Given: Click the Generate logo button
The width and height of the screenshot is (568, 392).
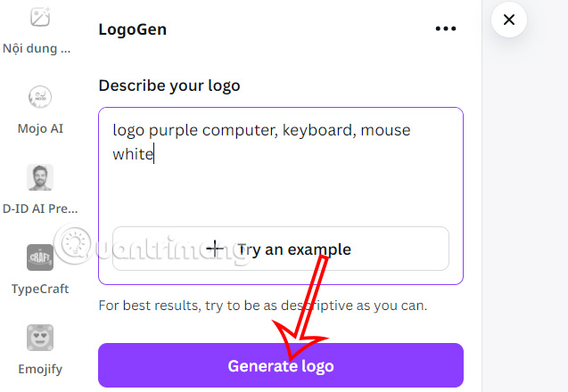Looking at the screenshot, I should click(x=281, y=365).
